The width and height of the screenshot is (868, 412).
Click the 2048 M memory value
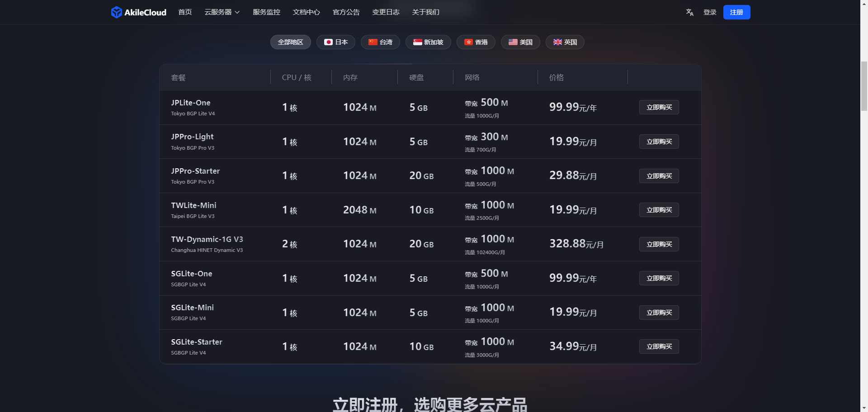click(360, 210)
